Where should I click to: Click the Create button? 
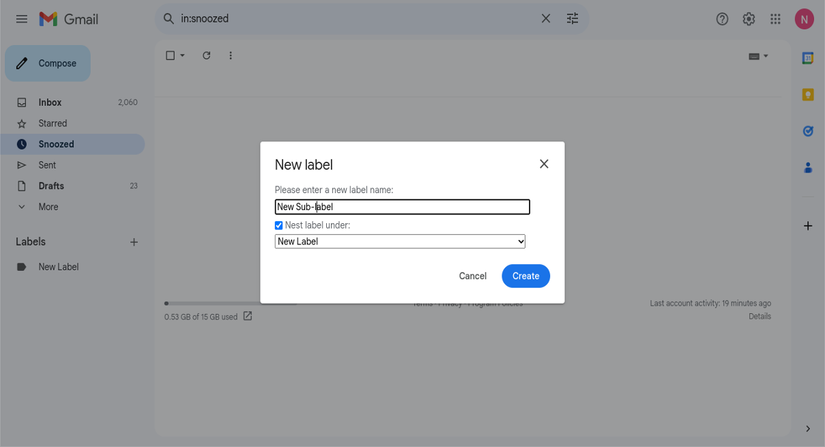point(525,276)
